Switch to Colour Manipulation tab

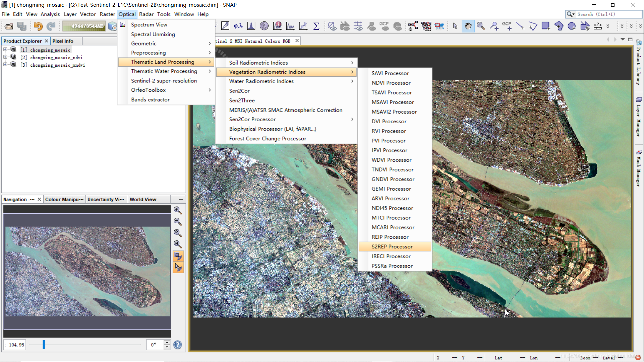click(x=64, y=199)
